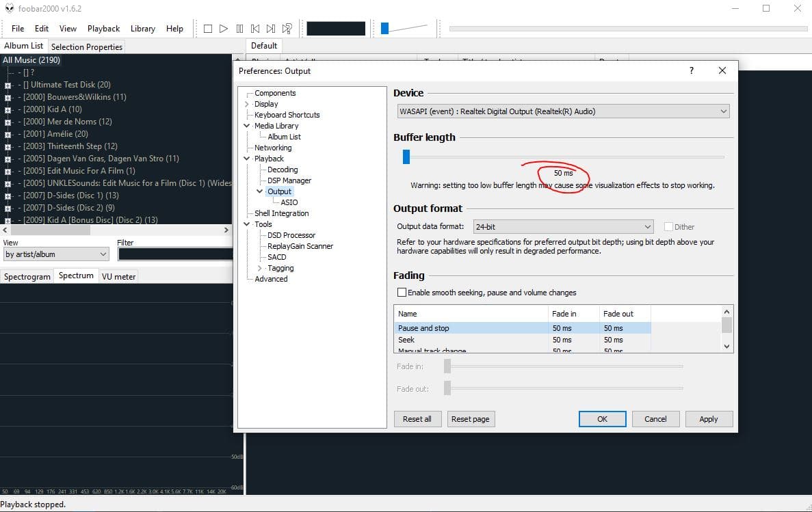This screenshot has width=812, height=512.
Task: Collapse the Playback preferences branch
Action: pos(247,159)
